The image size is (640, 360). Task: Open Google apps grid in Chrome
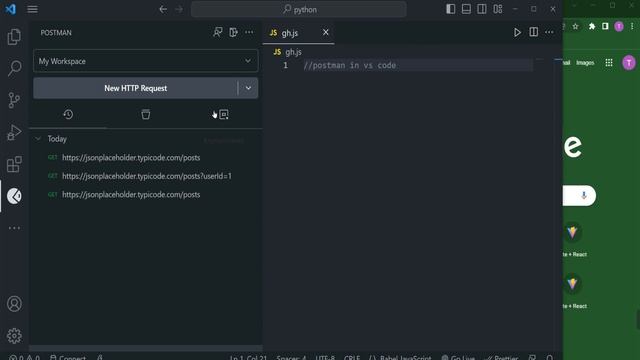click(609, 62)
